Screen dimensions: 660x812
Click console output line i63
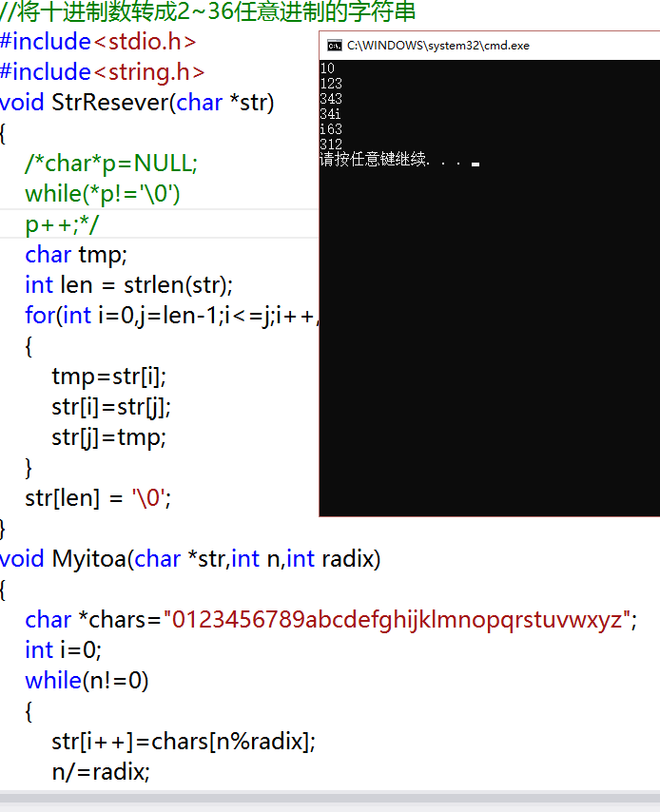tap(331, 129)
